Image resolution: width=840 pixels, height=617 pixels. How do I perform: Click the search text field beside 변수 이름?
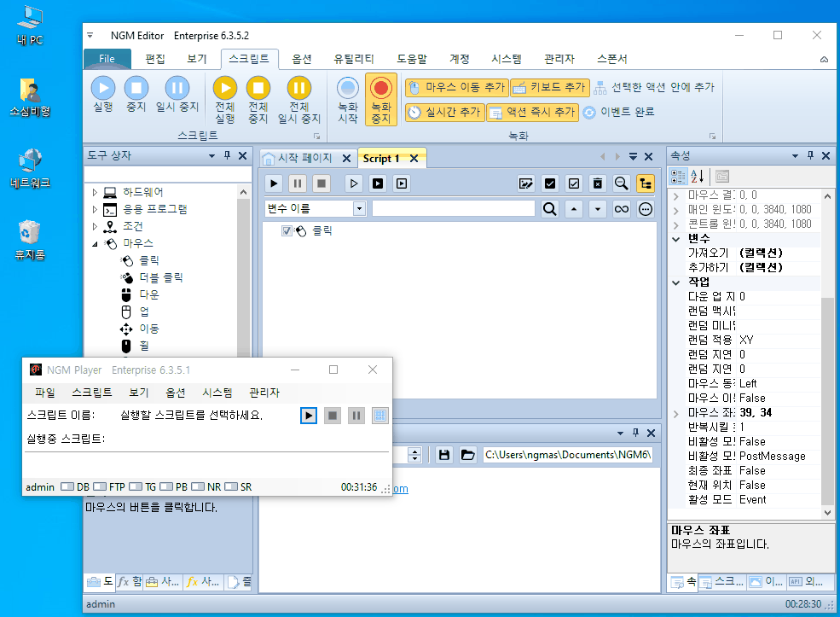[453, 208]
